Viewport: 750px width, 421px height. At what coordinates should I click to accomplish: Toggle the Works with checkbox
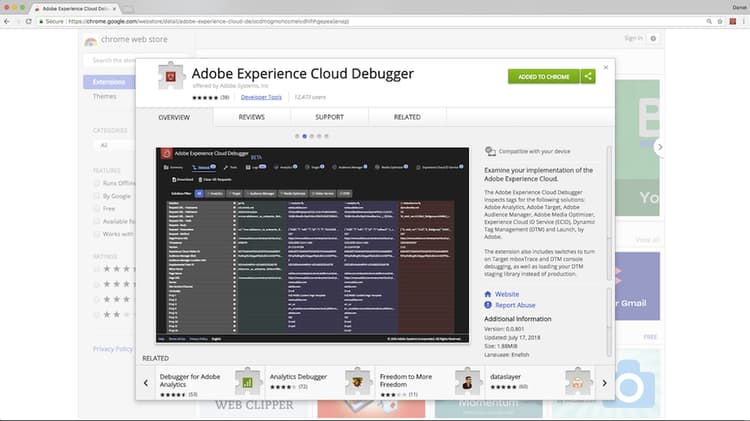(97, 234)
